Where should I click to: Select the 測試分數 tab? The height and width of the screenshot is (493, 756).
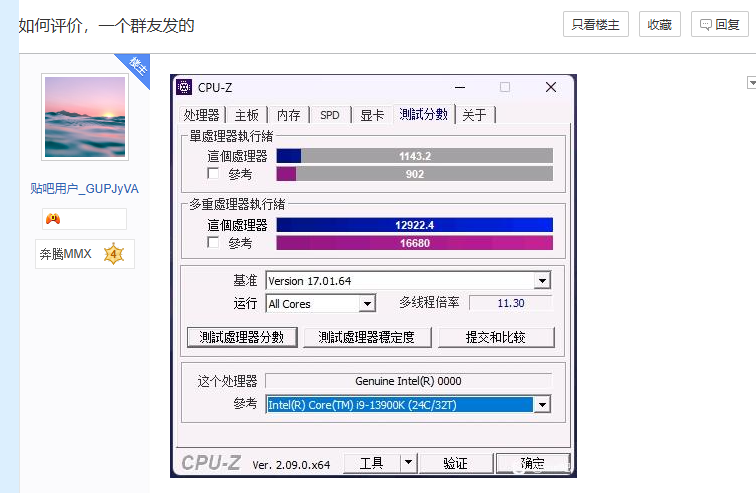pyautogui.click(x=424, y=114)
